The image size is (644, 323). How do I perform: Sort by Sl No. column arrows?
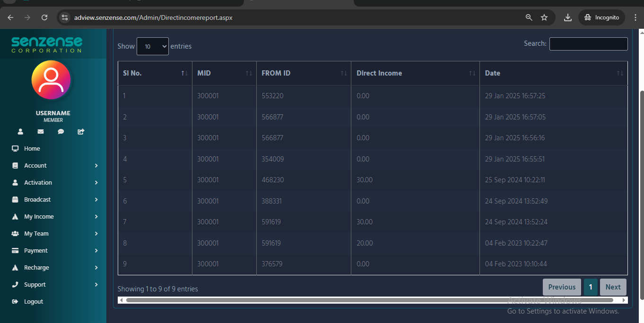click(x=184, y=73)
